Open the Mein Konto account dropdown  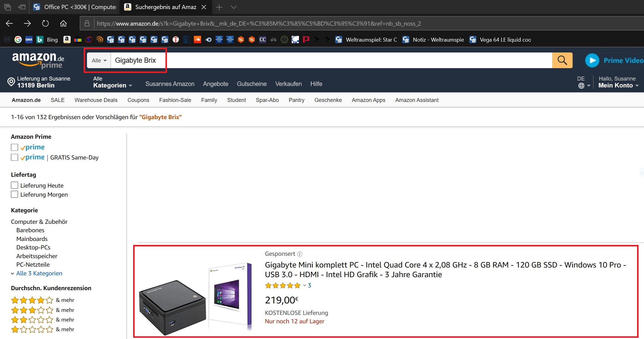[x=618, y=82]
